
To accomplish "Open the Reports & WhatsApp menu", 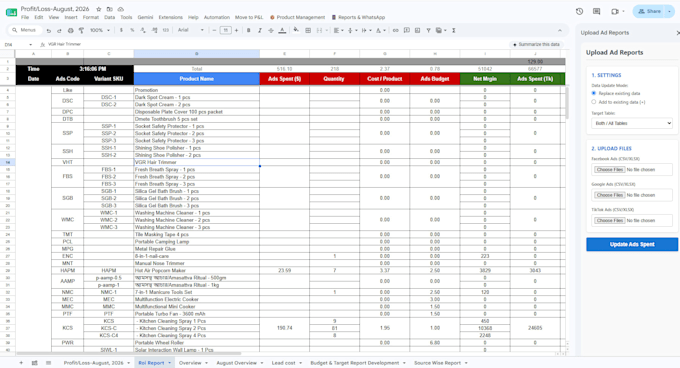I will point(358,17).
